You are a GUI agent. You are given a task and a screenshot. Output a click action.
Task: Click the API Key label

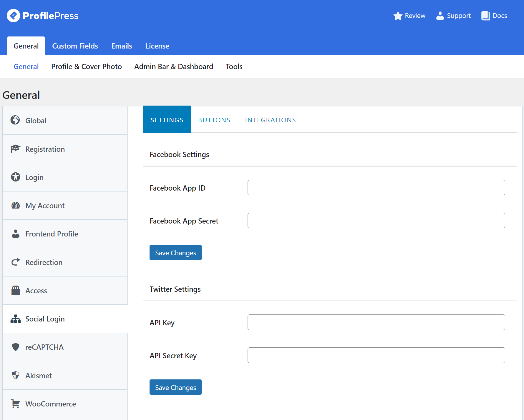(162, 323)
